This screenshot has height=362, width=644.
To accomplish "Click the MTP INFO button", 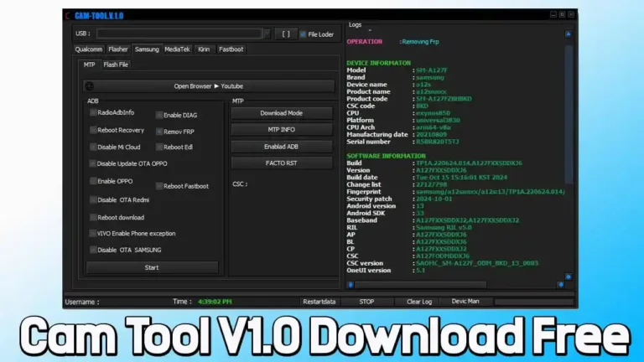I will click(x=282, y=130).
